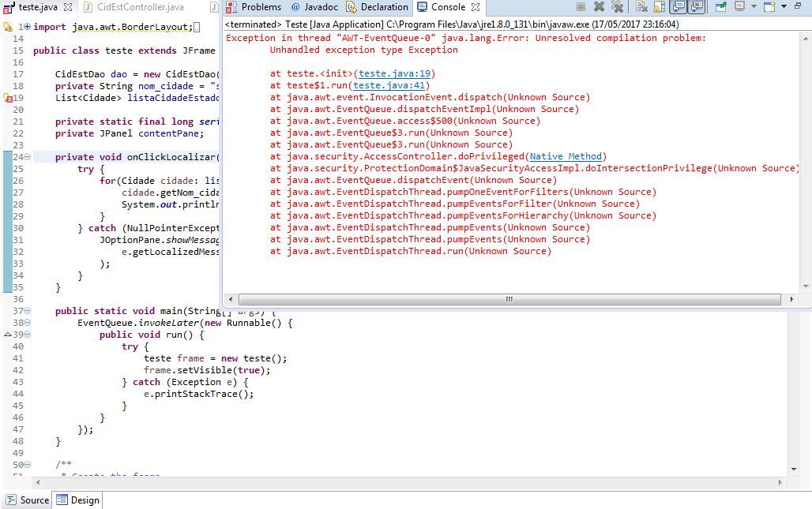Image resolution: width=812 pixels, height=509 pixels.
Task: Click 'public class teste extends JFrame' line
Action: 124,51
